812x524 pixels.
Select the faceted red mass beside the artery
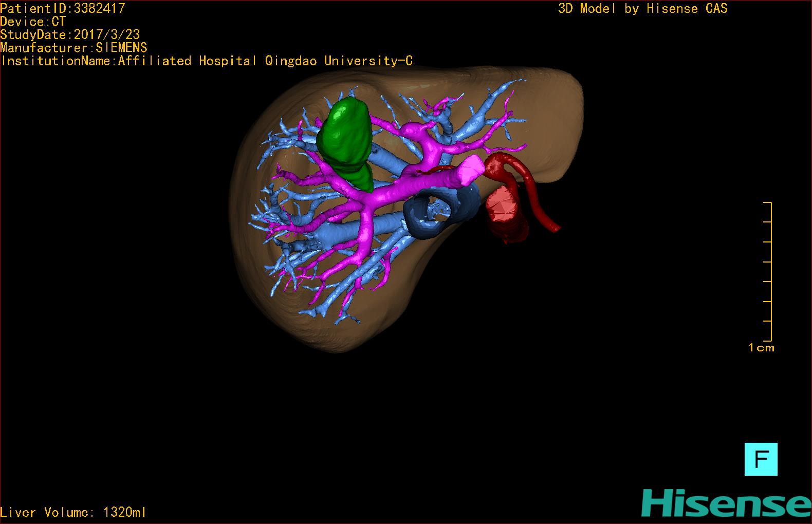tap(506, 213)
